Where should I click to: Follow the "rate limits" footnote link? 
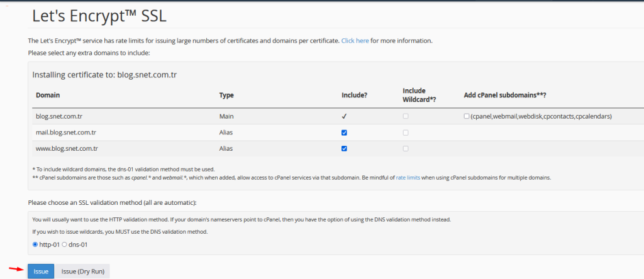[409, 178]
